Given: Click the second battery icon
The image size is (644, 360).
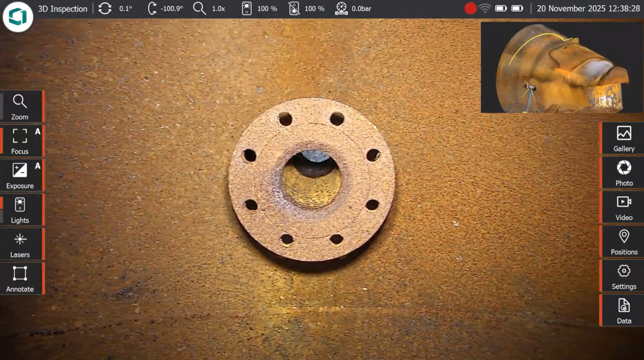Looking at the screenshot, I should 517,8.
